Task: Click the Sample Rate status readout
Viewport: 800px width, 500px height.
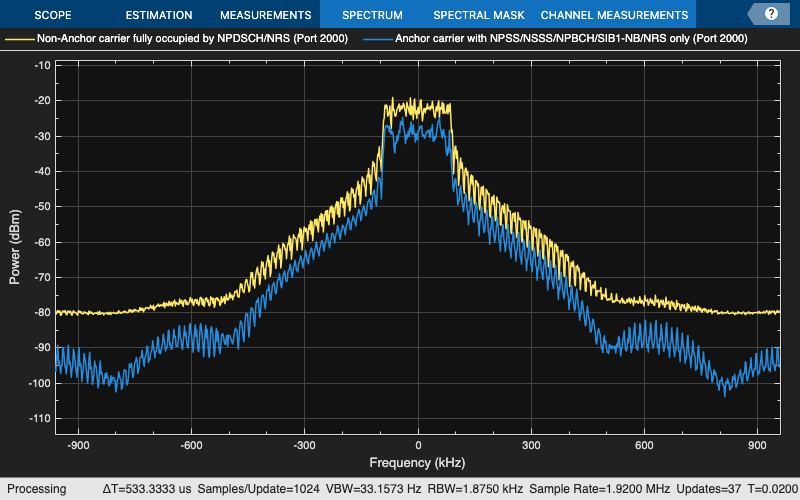Action: (599, 489)
